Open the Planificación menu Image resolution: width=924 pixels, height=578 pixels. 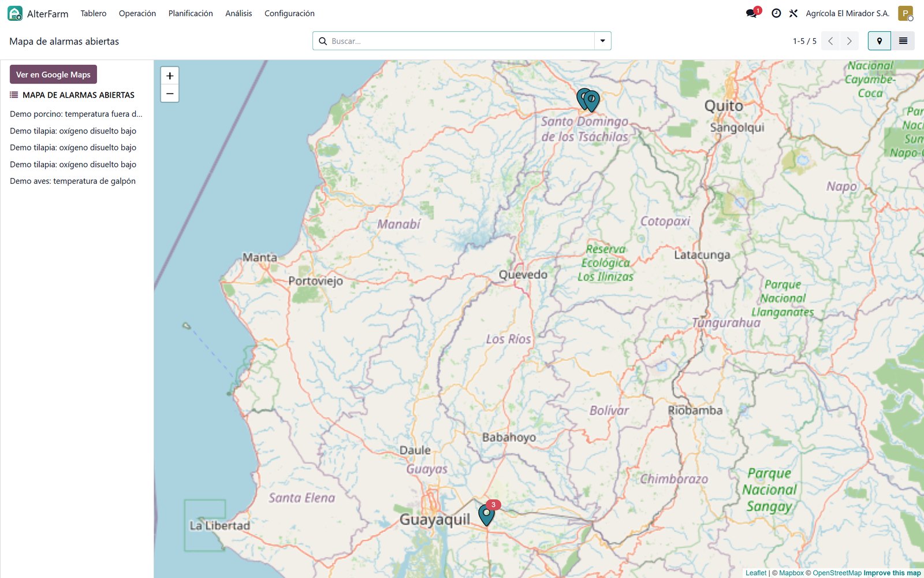point(191,13)
